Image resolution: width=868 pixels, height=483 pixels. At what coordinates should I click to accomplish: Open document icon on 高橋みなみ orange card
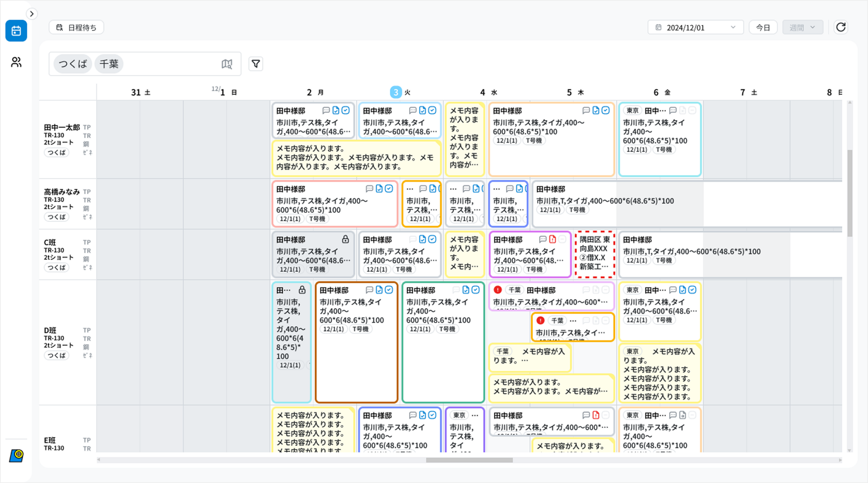click(x=433, y=189)
